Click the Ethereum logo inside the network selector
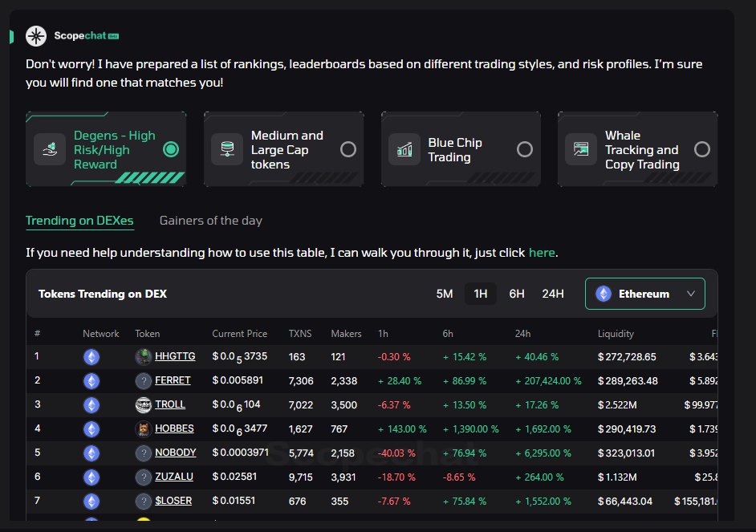 [603, 294]
